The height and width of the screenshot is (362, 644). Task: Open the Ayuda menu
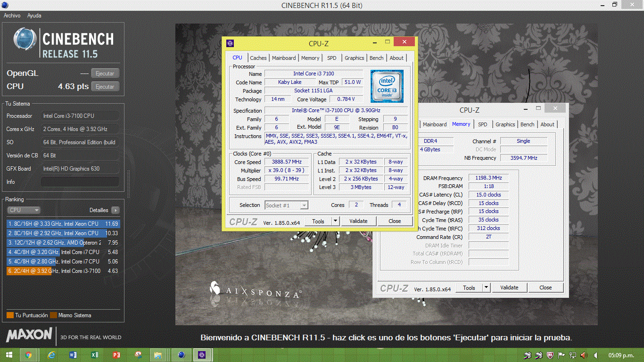(34, 16)
